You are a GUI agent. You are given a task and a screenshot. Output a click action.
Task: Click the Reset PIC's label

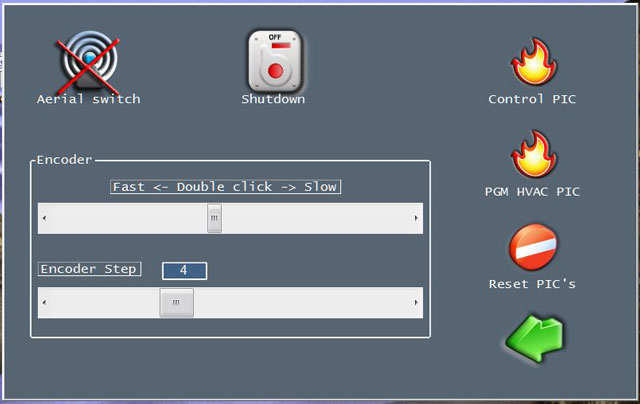(532, 284)
